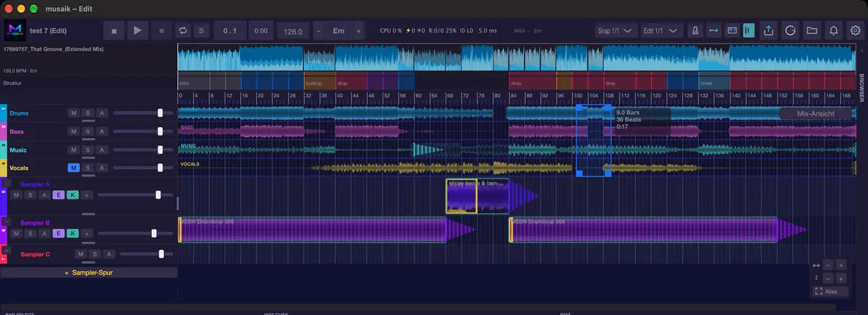868x315 pixels.
Task: Solo the Vocals track
Action: (x=88, y=168)
